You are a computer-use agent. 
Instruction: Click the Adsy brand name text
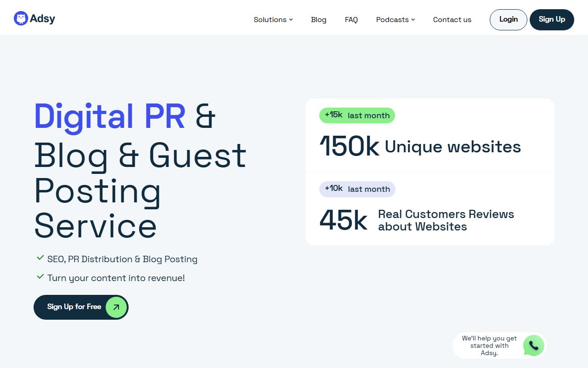click(x=42, y=18)
